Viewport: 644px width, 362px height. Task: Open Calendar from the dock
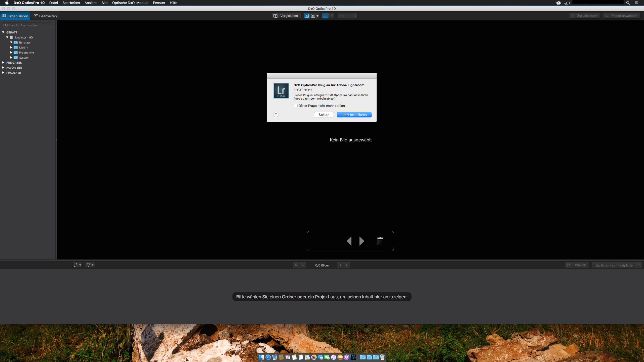tap(288, 357)
